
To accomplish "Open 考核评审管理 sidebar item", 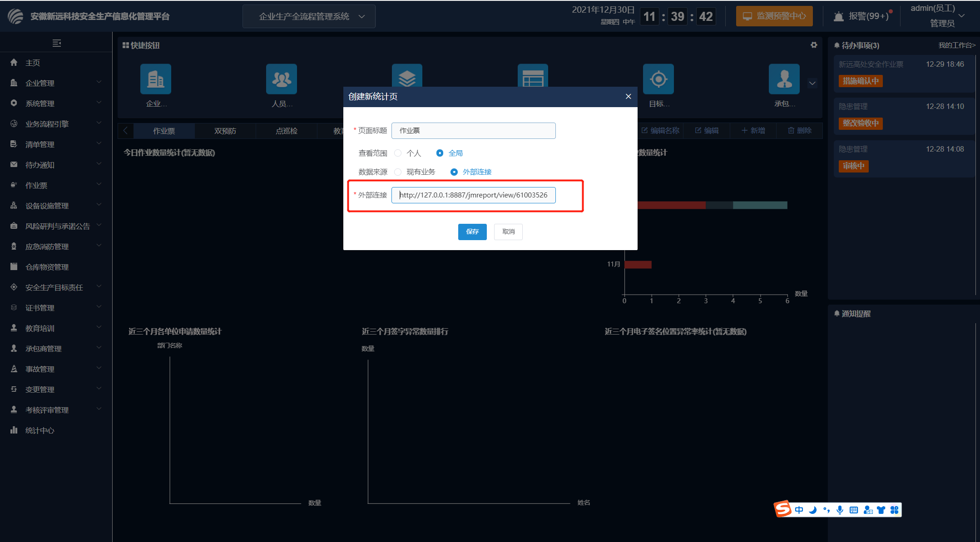I will [56, 410].
